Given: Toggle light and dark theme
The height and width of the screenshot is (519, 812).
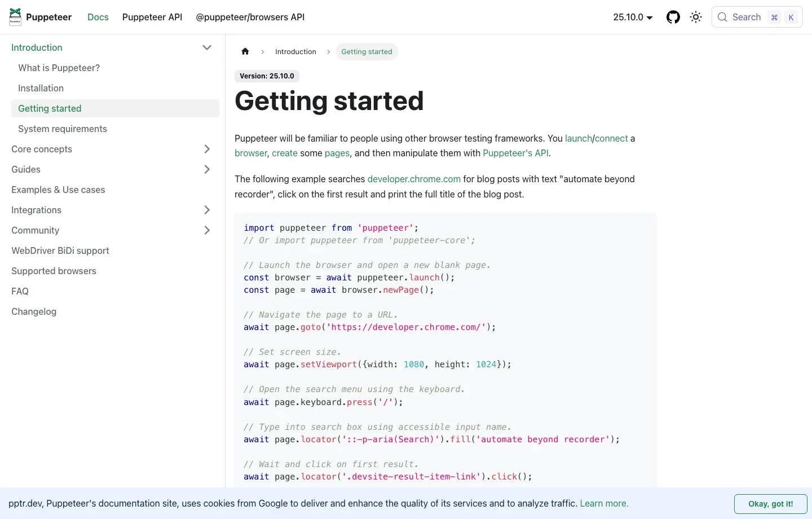Looking at the screenshot, I should tap(696, 17).
